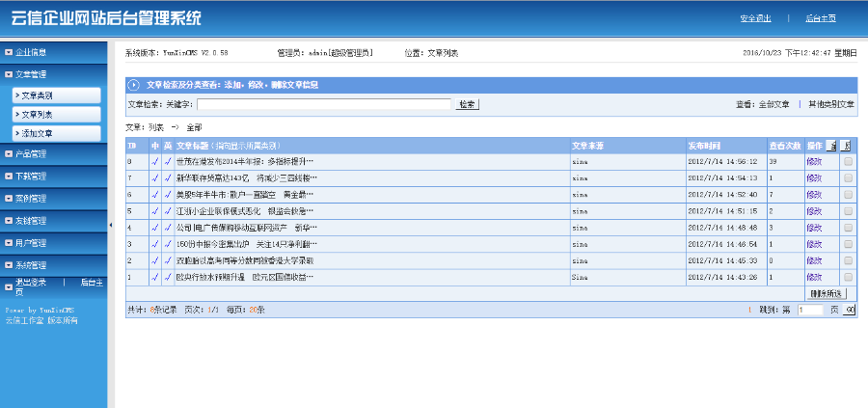Toggle the 英 checkmark for article ID 5
The height and width of the screenshot is (408, 868).
168,211
